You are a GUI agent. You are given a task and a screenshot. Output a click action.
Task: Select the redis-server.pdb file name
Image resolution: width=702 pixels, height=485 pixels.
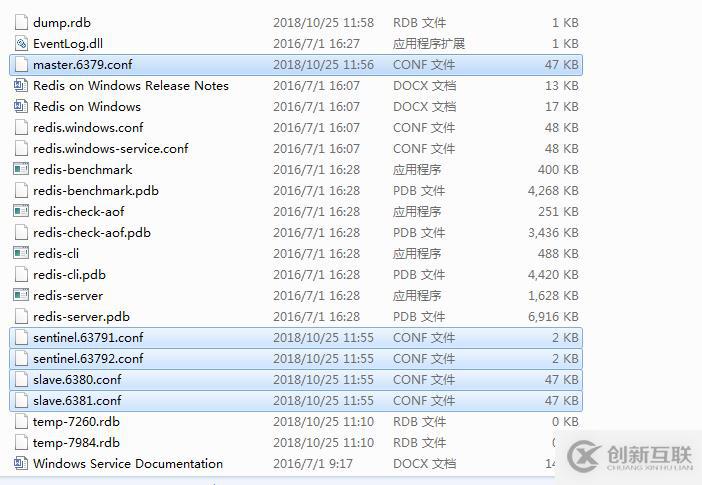pos(81,317)
